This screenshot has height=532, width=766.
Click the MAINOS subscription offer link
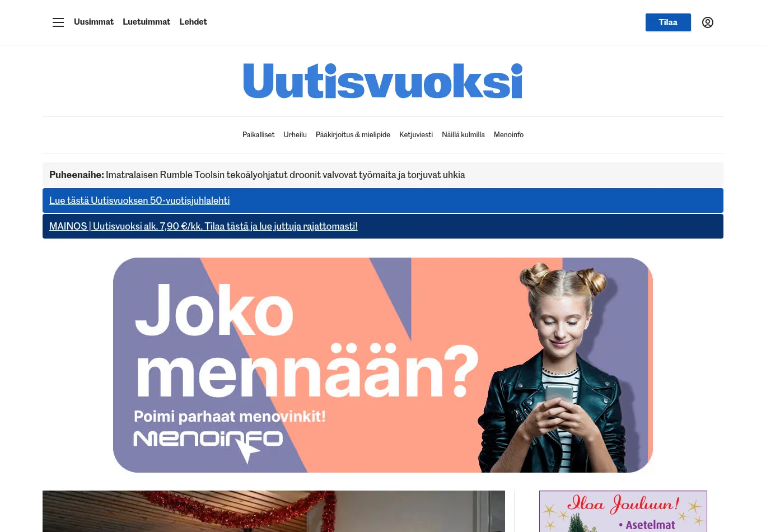(x=203, y=226)
